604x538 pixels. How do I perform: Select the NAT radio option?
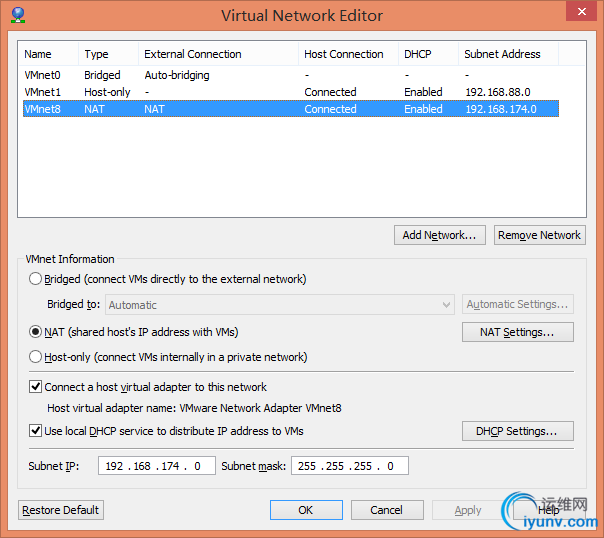click(x=35, y=332)
